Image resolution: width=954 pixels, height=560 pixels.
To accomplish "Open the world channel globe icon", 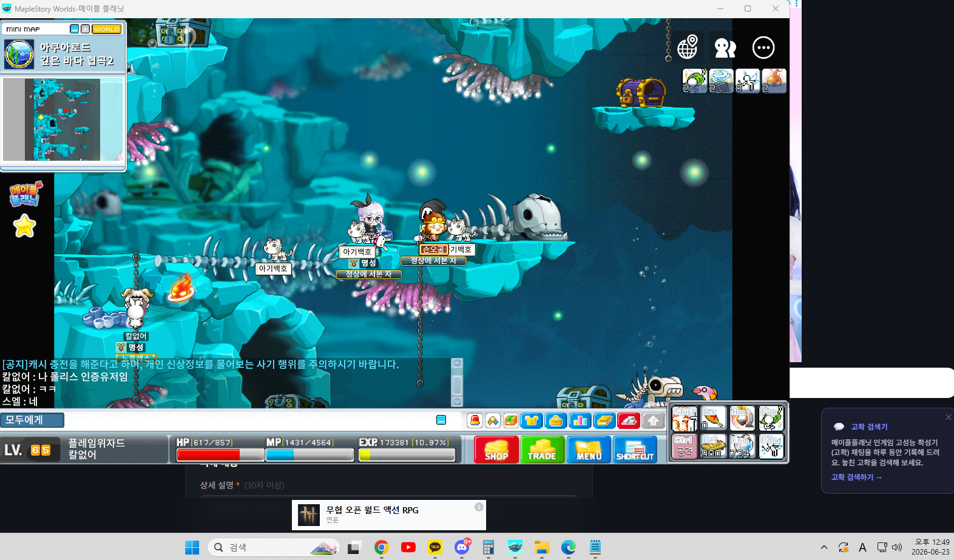I will click(688, 47).
